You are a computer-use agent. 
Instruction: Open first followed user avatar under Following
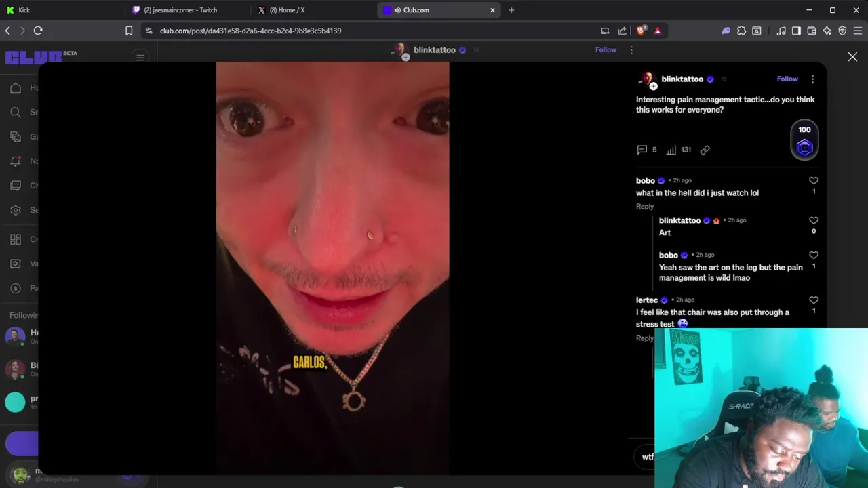point(15,336)
